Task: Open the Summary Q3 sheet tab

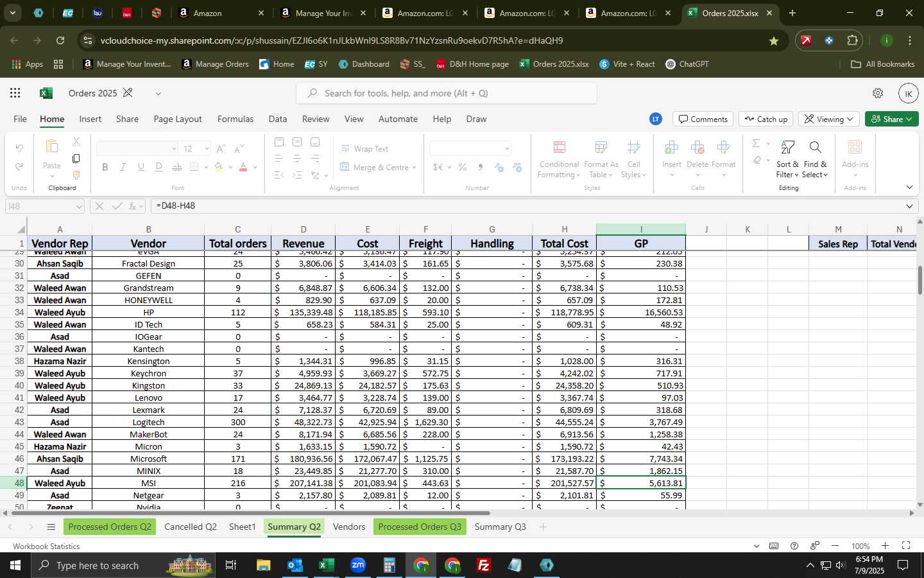Action: click(501, 527)
